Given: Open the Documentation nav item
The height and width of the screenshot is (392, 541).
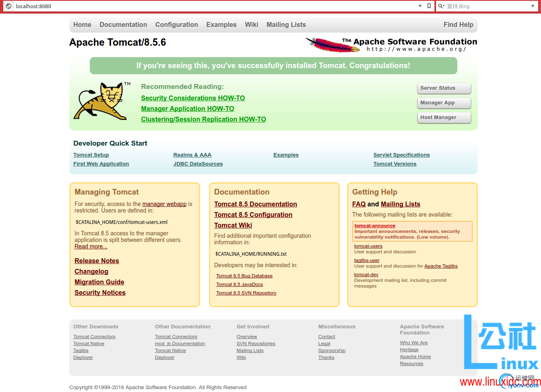Looking at the screenshot, I should [x=123, y=24].
